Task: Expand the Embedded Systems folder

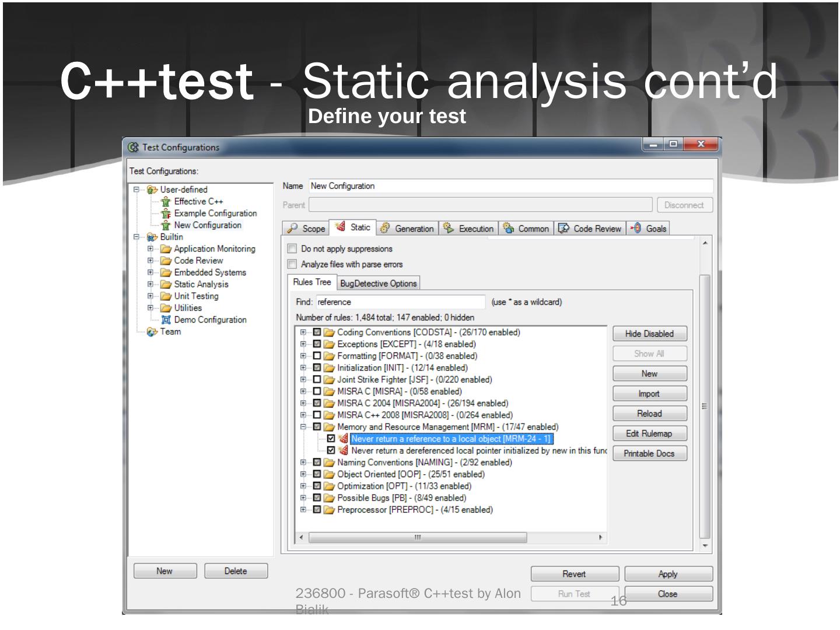Action: coord(150,272)
